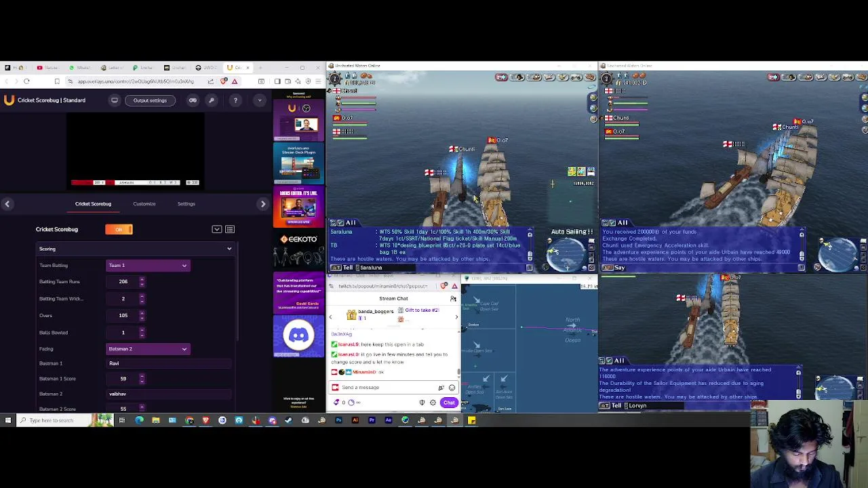
Task: Open the Team Batting dropdown showing Team 1
Action: 148,265
